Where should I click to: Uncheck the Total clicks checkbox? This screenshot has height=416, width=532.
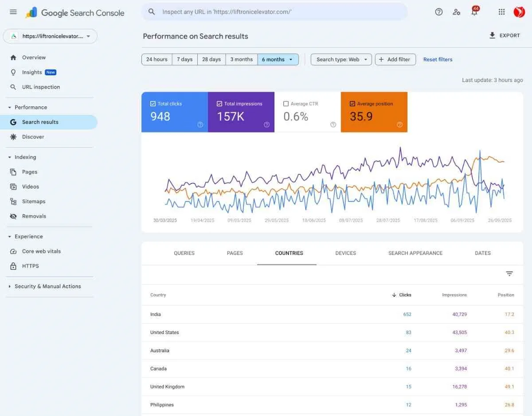coord(153,104)
